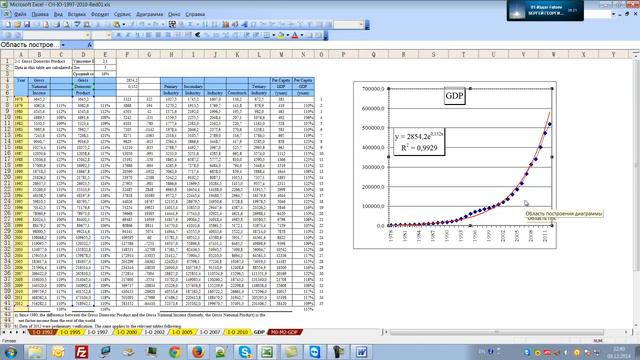
Task: Open the Сервис menu
Action: pyautogui.click(x=122, y=14)
